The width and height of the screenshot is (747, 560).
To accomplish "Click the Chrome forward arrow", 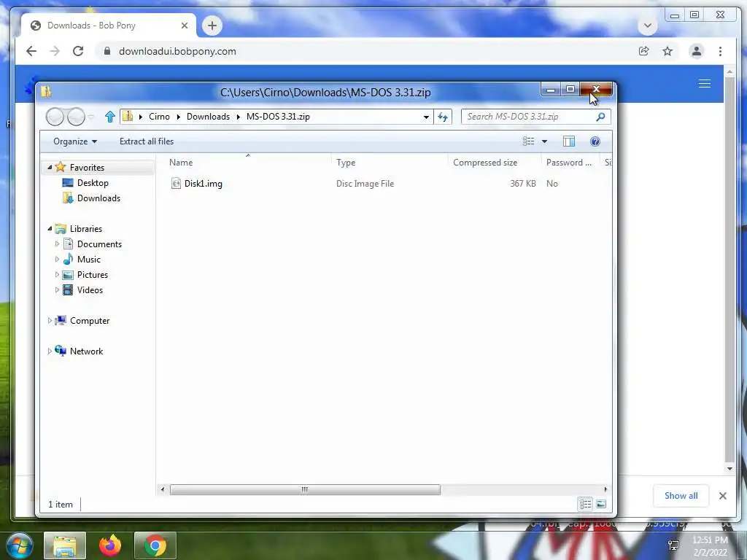I will [55, 51].
